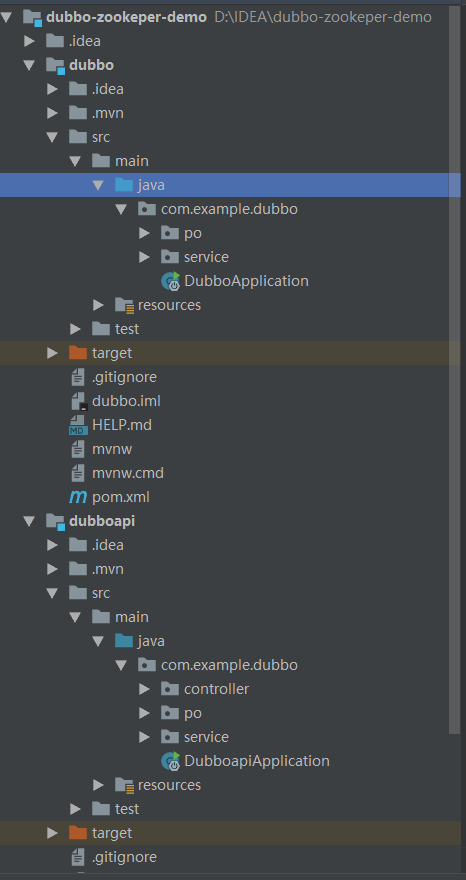Image resolution: width=466 pixels, height=880 pixels.
Task: Click the dubbo-zookeper-demo project root folder icon
Action: point(33,17)
